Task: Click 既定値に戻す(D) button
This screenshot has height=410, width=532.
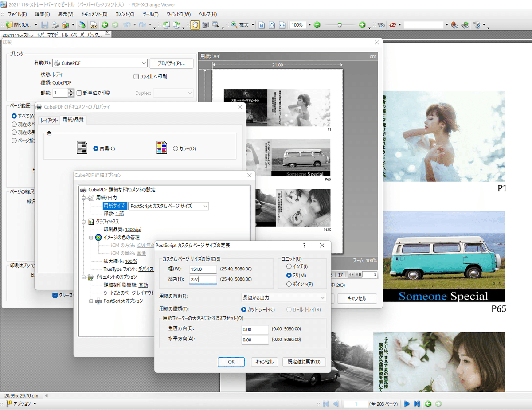Action: pos(304,362)
